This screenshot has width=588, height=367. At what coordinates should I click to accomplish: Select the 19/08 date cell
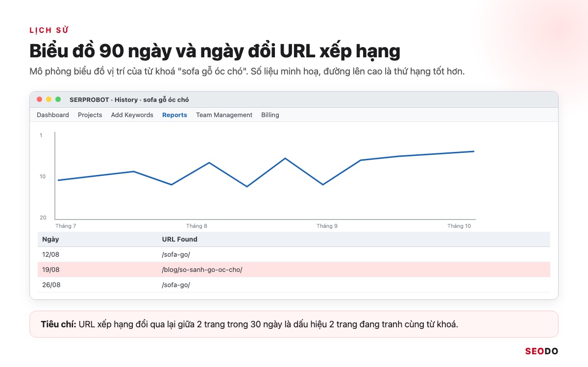(51, 269)
